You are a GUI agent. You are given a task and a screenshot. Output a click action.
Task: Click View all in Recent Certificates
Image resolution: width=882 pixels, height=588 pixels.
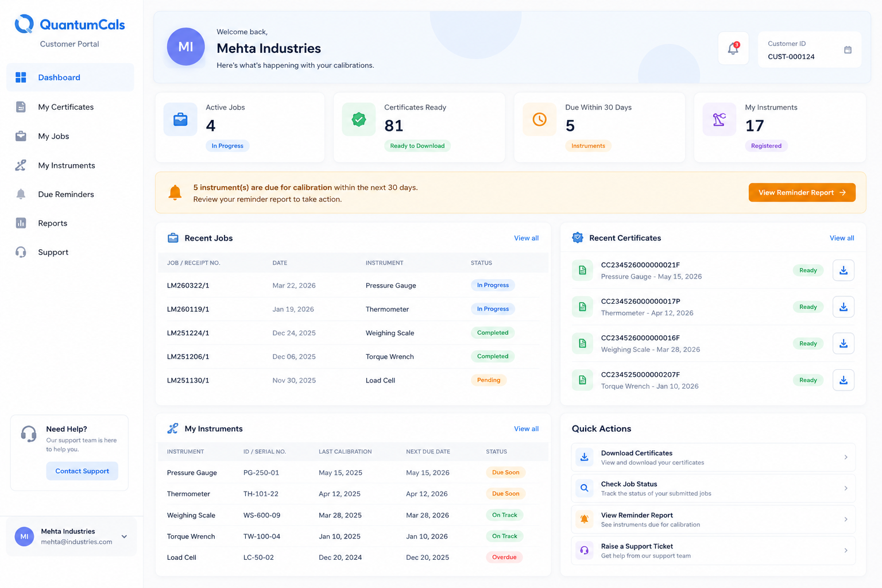click(842, 238)
